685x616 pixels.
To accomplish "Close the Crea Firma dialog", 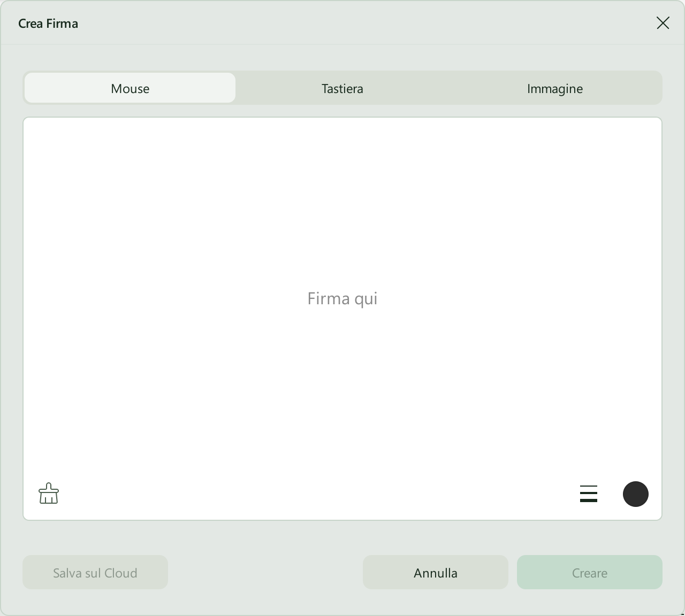I will (663, 23).
